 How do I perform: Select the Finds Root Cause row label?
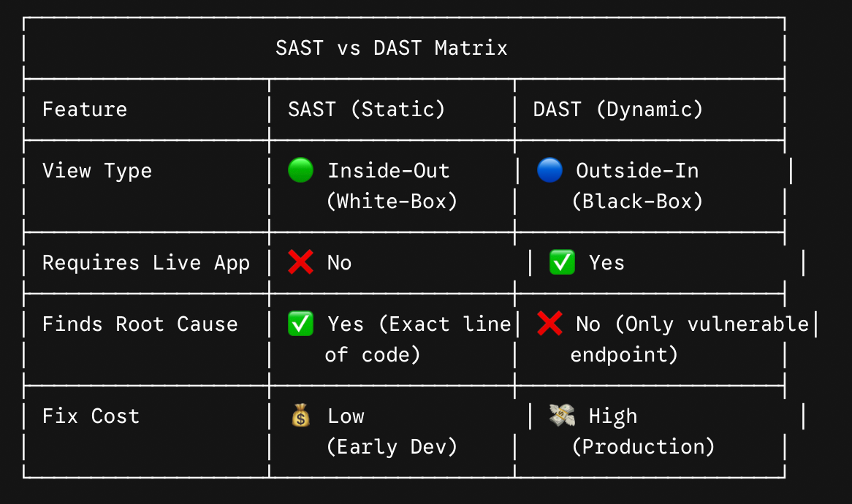pyautogui.click(x=140, y=324)
